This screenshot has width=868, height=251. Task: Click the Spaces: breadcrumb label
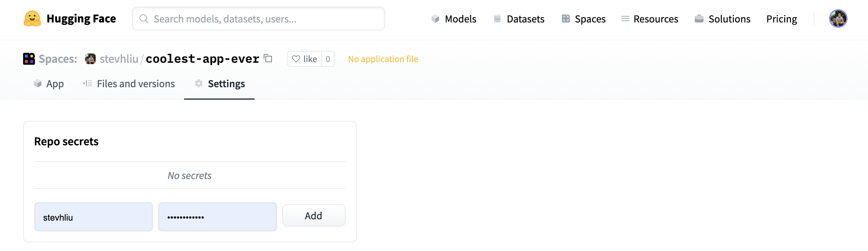pyautogui.click(x=58, y=59)
